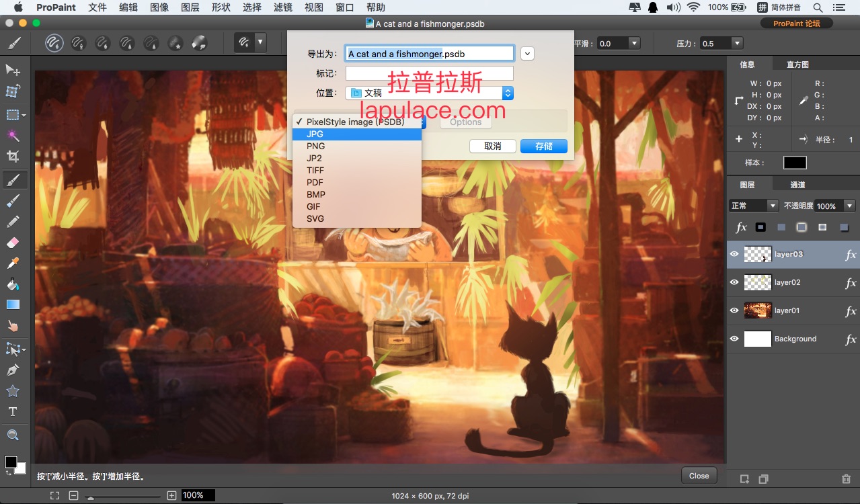This screenshot has height=504, width=860.
Task: Toggle the first layer effect style button
Action: pyautogui.click(x=760, y=227)
